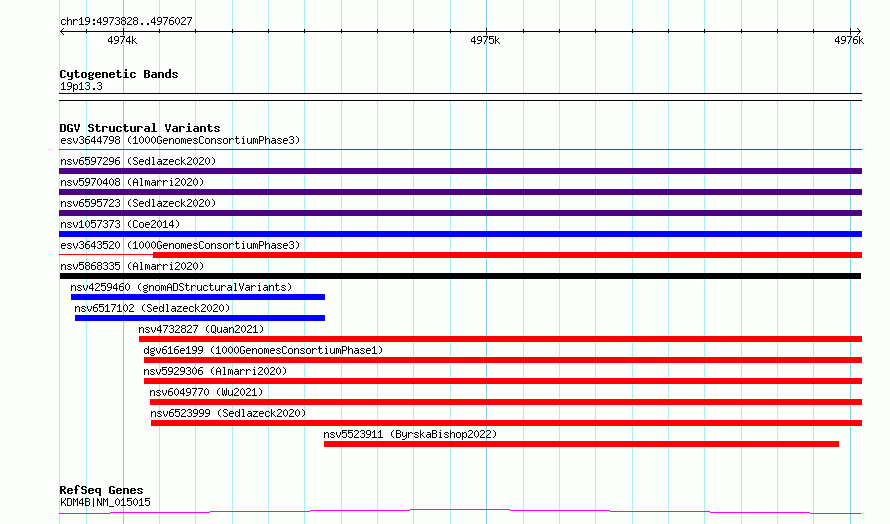Click the 19p13.3 cytogenetic band bar
The height and width of the screenshot is (524, 890).
pyautogui.click(x=460, y=97)
